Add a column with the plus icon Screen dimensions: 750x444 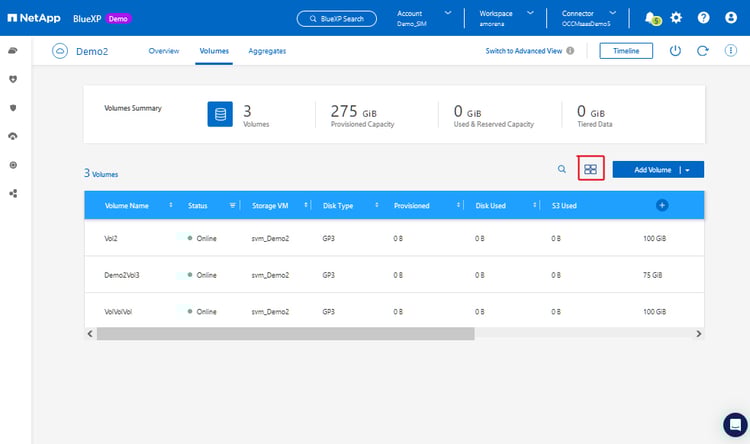(x=661, y=205)
